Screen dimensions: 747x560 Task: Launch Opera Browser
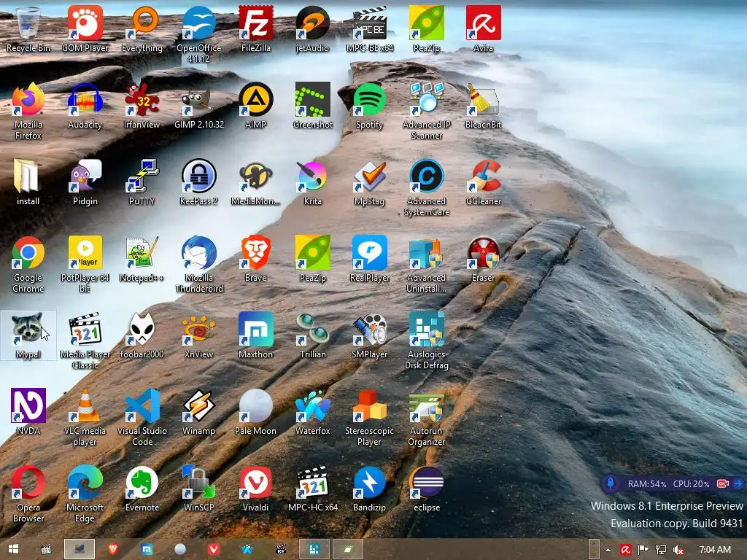point(28,494)
